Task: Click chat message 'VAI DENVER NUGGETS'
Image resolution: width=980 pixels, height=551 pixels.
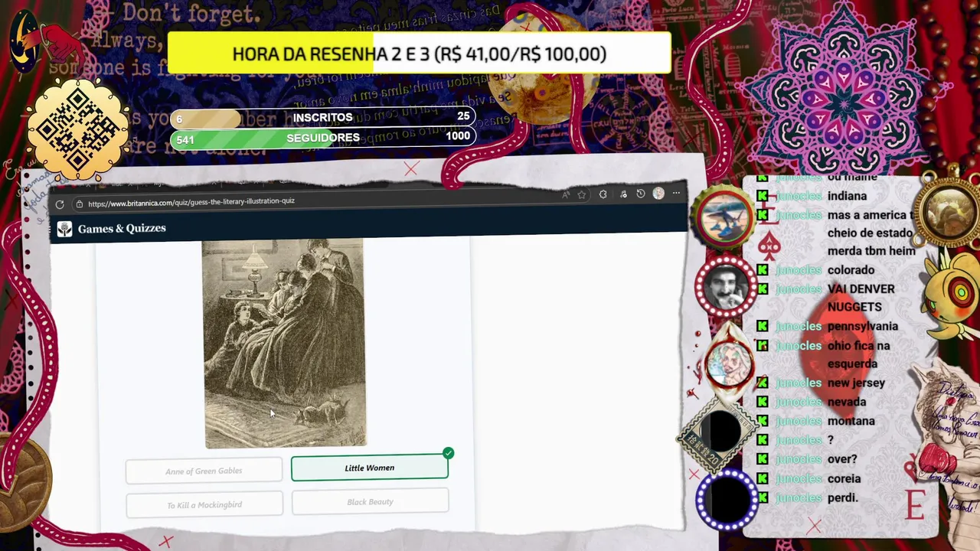Action: click(x=861, y=298)
